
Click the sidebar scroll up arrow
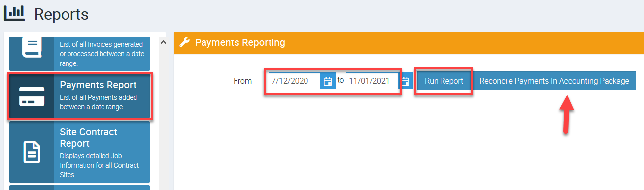[x=163, y=43]
